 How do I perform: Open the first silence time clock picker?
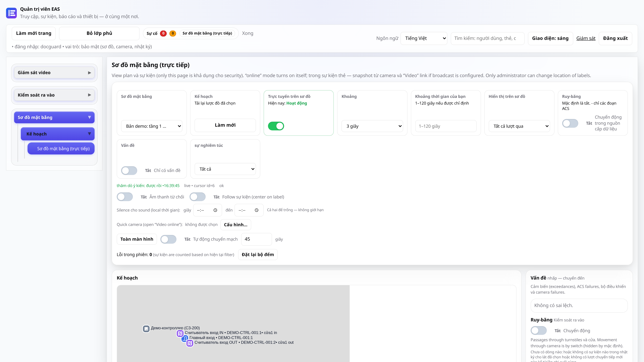pos(215,210)
